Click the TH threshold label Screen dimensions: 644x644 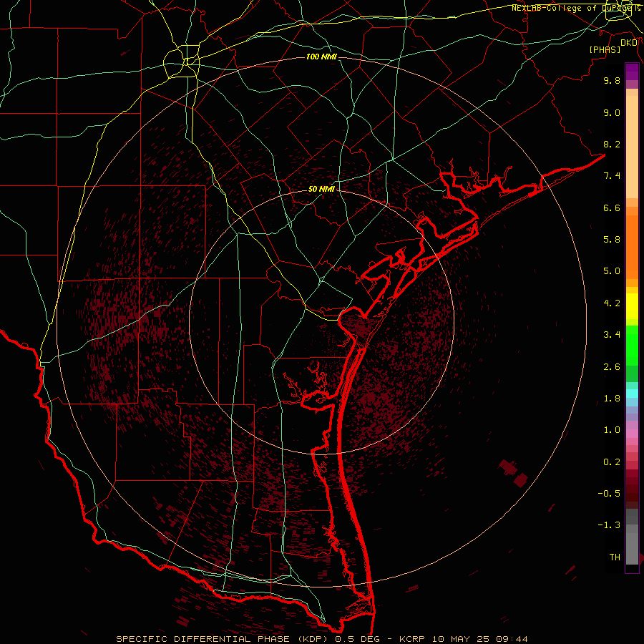point(615,557)
